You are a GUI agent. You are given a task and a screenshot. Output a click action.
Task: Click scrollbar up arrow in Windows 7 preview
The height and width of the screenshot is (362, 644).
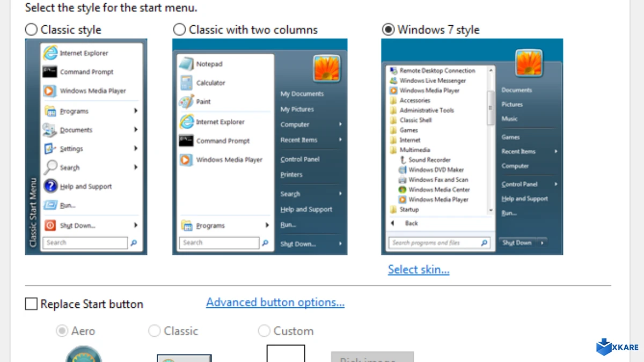tap(490, 70)
